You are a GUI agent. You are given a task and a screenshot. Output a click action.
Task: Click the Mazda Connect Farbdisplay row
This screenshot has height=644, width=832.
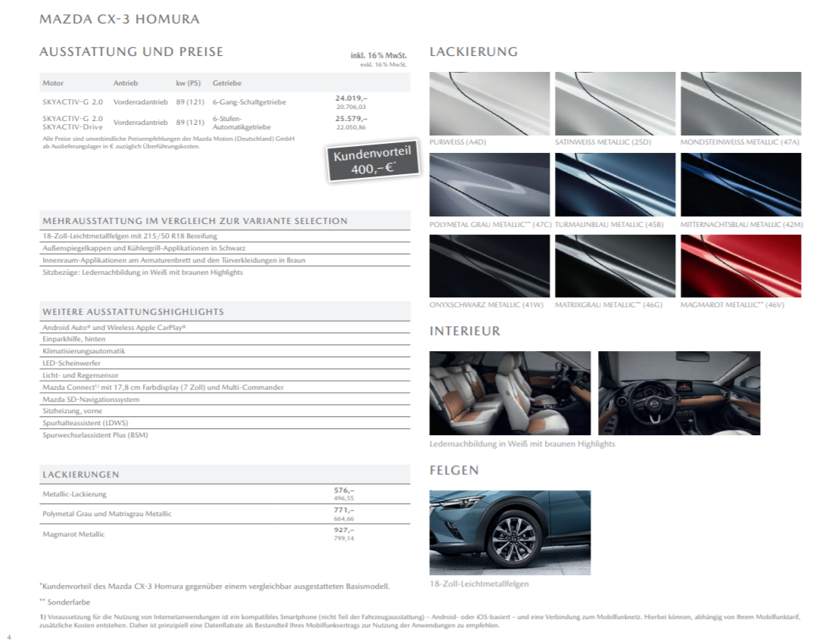225,387
